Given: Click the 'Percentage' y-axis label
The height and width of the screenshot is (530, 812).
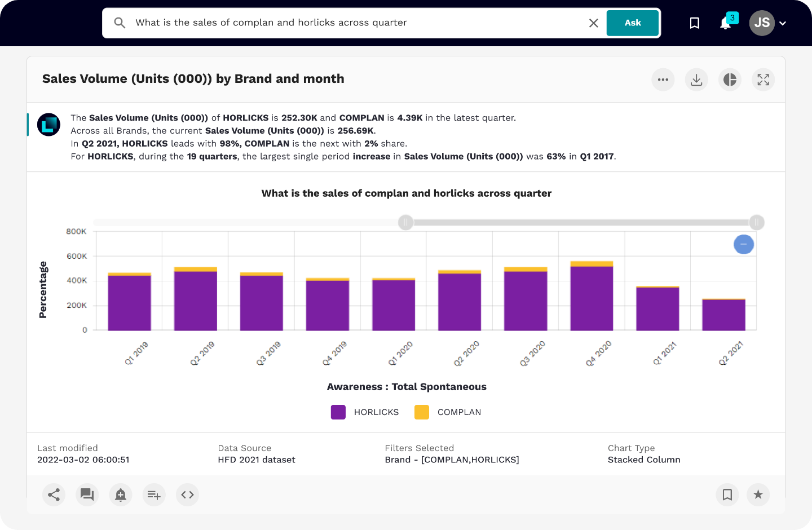Looking at the screenshot, I should click(43, 290).
